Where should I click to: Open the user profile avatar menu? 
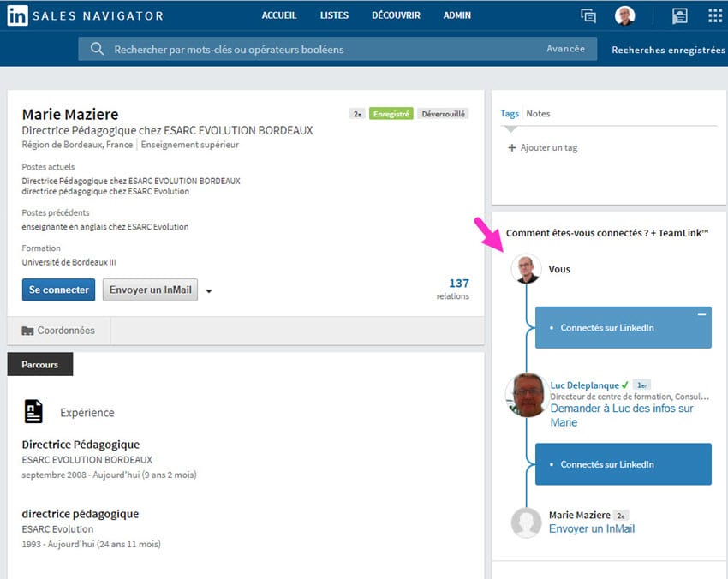(x=625, y=15)
